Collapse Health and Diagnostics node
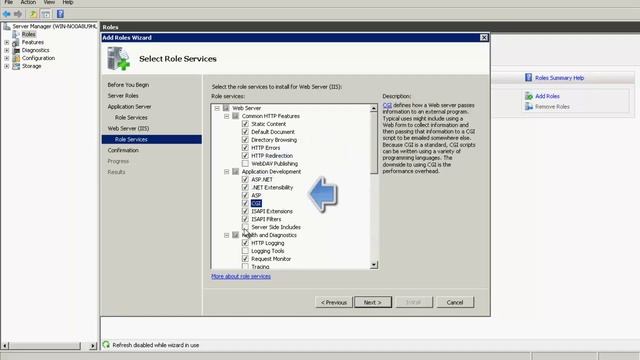Image resolution: width=640 pixels, height=360 pixels. (x=227, y=235)
